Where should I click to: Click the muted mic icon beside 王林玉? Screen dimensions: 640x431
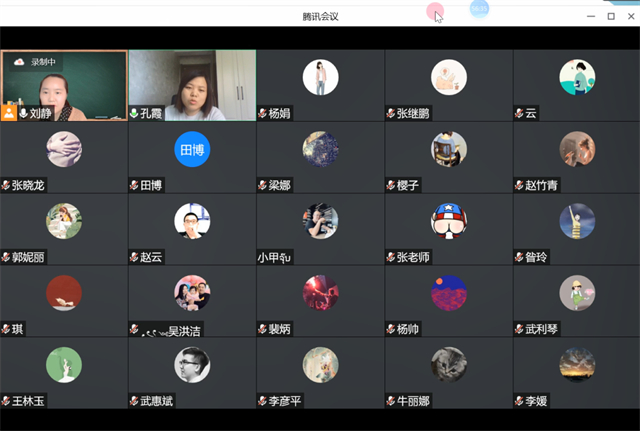click(6, 401)
